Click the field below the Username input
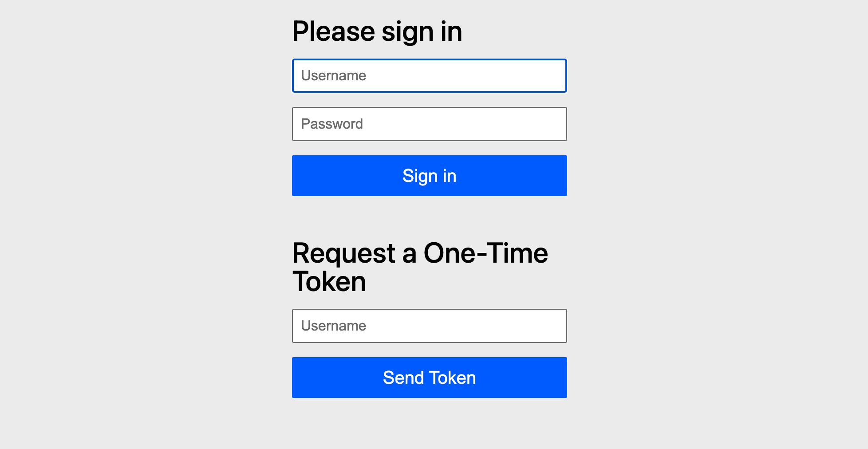This screenshot has height=449, width=868. coord(429,124)
